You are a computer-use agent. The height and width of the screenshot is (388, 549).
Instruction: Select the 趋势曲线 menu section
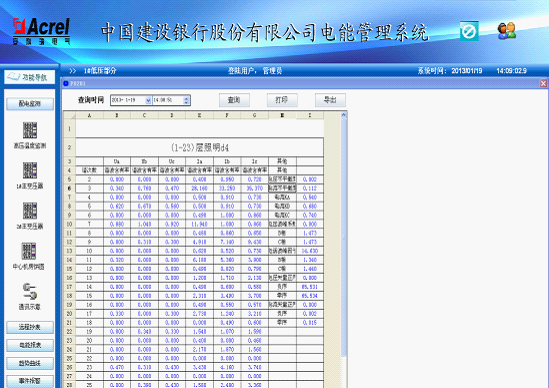[30, 363]
